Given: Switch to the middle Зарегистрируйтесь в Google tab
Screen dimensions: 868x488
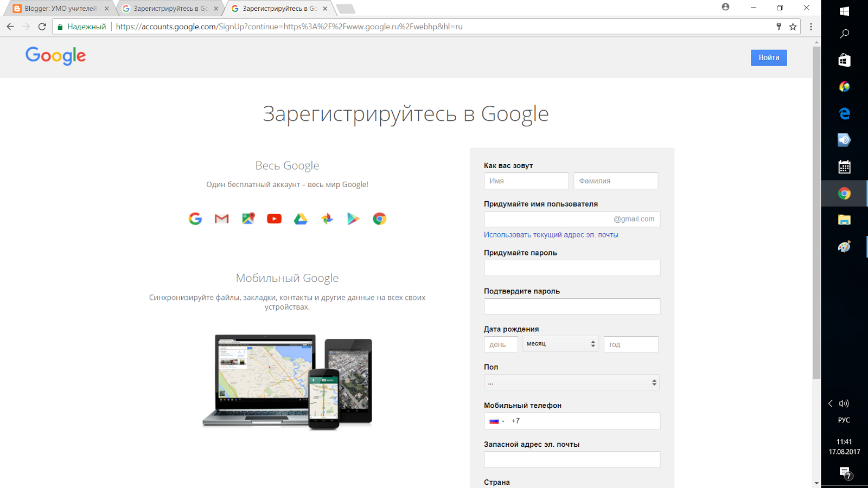Looking at the screenshot, I should tap(170, 9).
